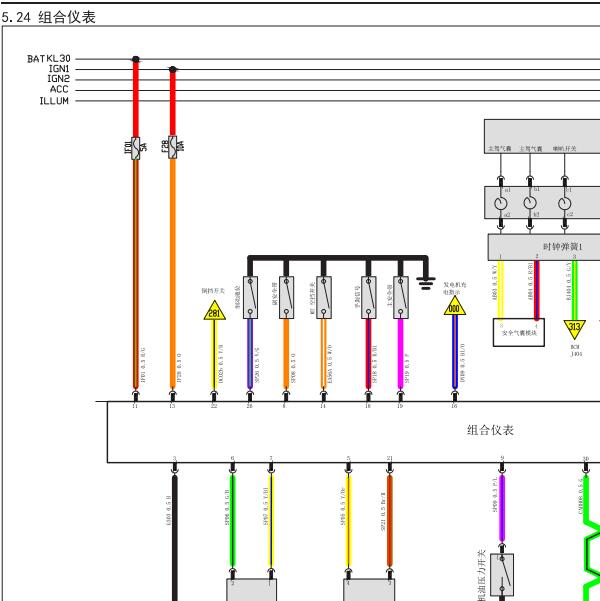Click the red wire from BATKL30 to fuse IF01
The height and width of the screenshot is (601, 600).
[136, 99]
